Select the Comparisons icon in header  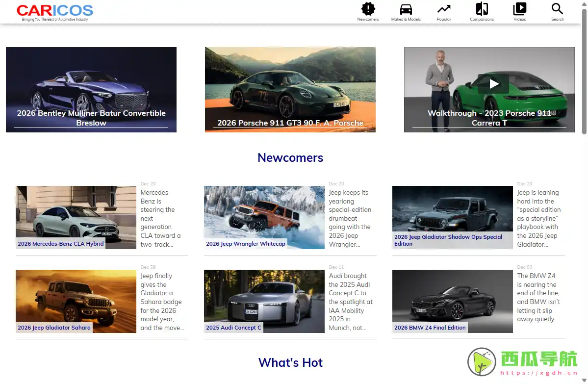click(482, 9)
